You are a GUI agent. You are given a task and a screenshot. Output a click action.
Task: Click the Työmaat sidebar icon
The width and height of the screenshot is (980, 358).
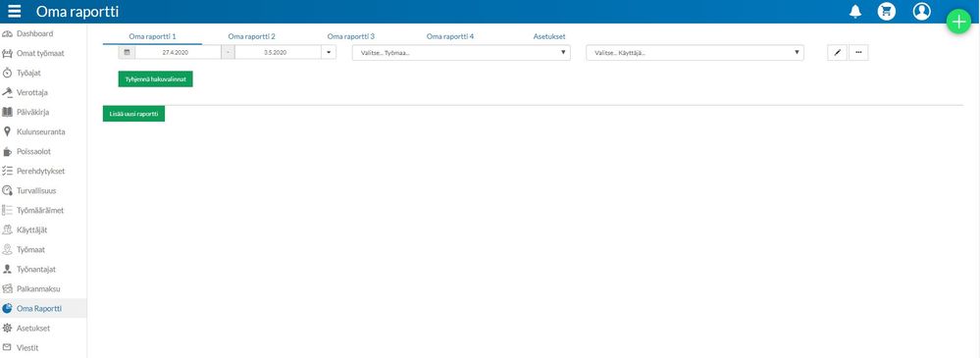[8, 250]
